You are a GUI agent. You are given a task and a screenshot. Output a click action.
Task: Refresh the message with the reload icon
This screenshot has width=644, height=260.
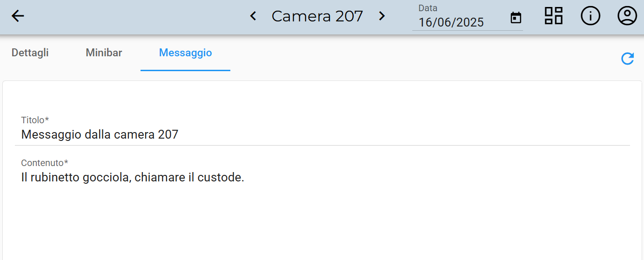627,59
